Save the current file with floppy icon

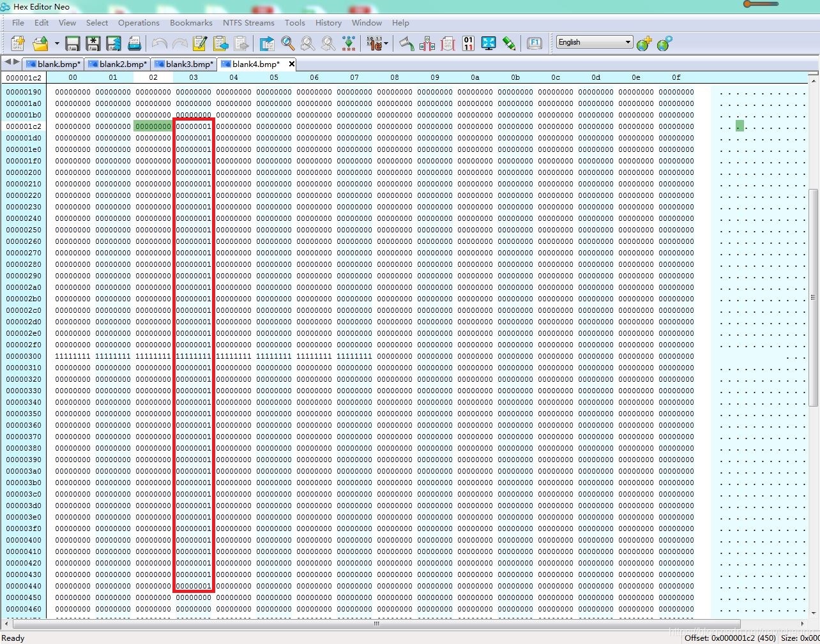coord(73,43)
